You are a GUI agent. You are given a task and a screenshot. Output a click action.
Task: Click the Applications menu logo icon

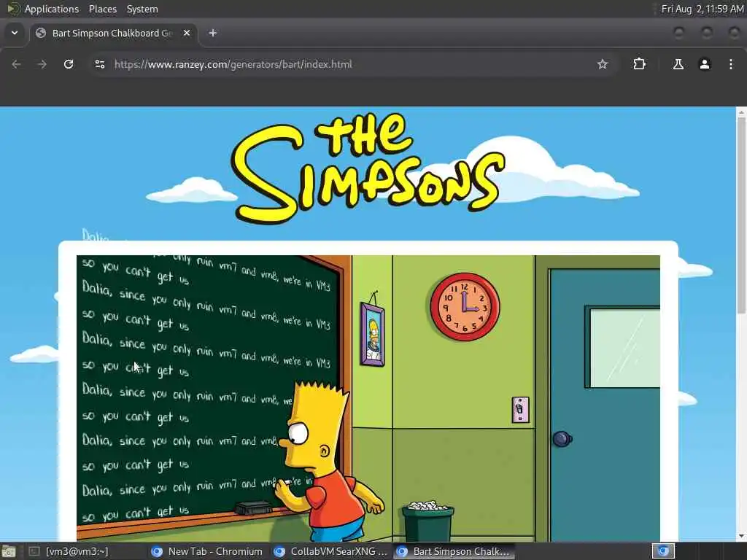[x=13, y=9]
